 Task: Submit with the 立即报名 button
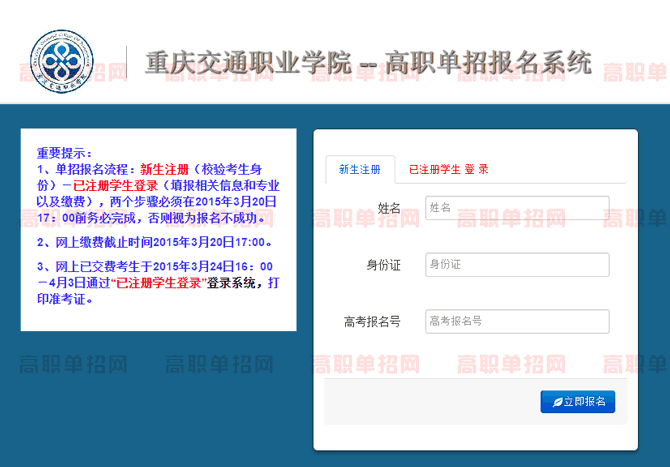click(x=578, y=402)
